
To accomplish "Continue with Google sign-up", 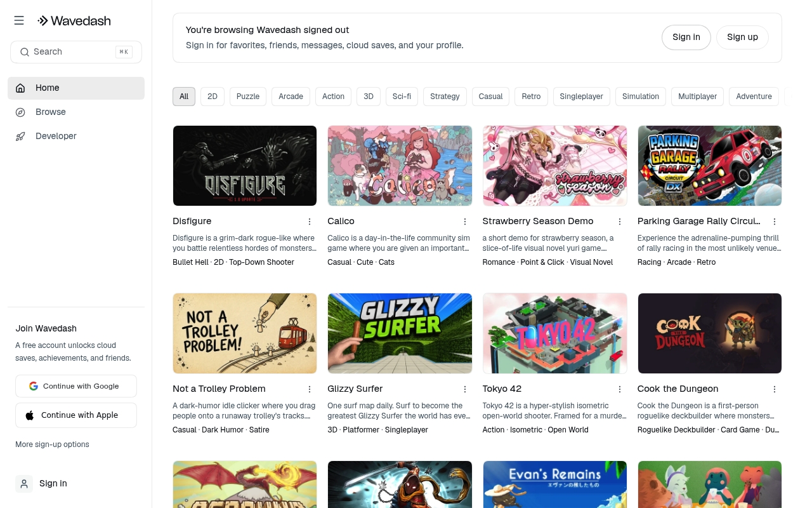I will tap(76, 386).
